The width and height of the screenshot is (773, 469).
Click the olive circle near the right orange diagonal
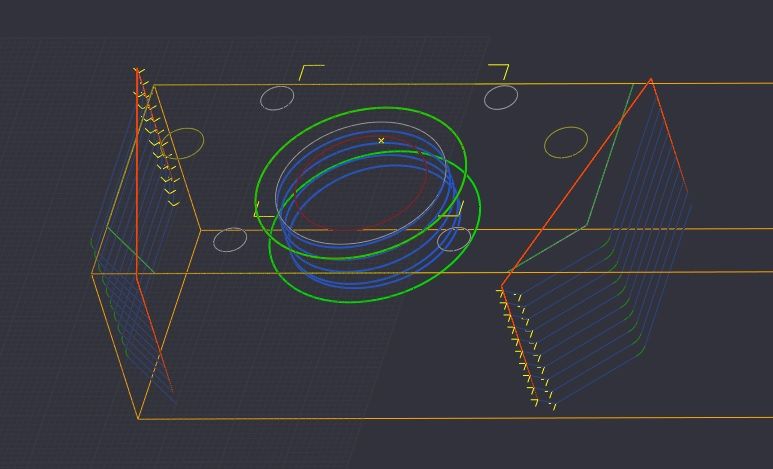pyautogui.click(x=566, y=143)
